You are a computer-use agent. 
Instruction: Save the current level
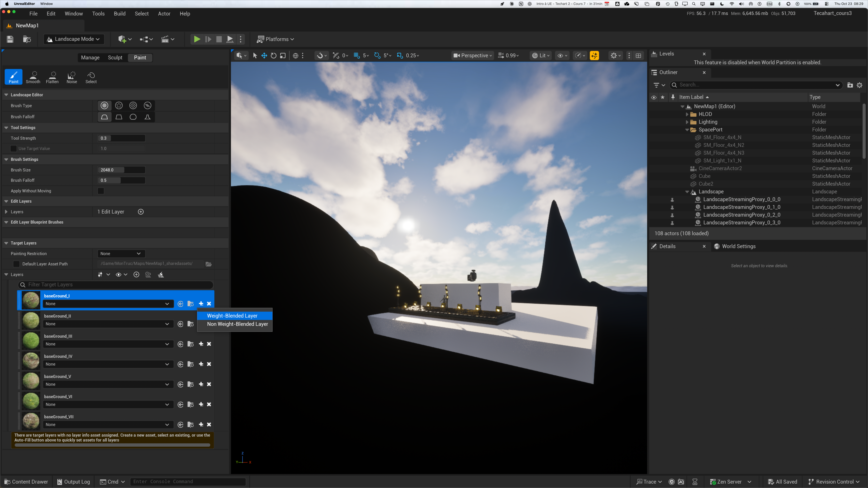(x=10, y=39)
